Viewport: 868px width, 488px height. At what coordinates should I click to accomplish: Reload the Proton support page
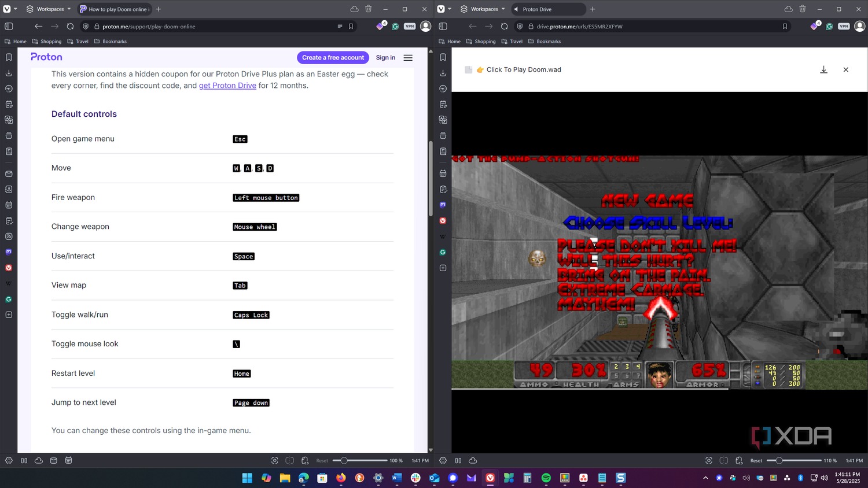click(x=70, y=26)
